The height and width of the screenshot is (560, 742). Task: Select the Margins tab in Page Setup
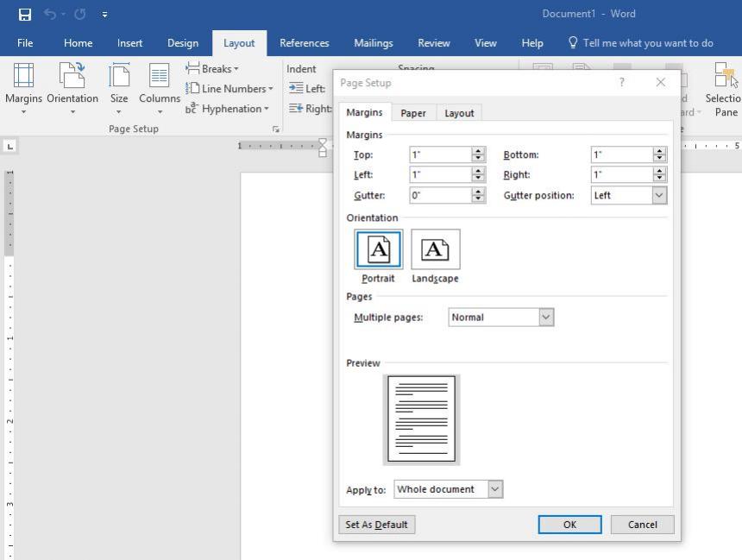(x=364, y=113)
